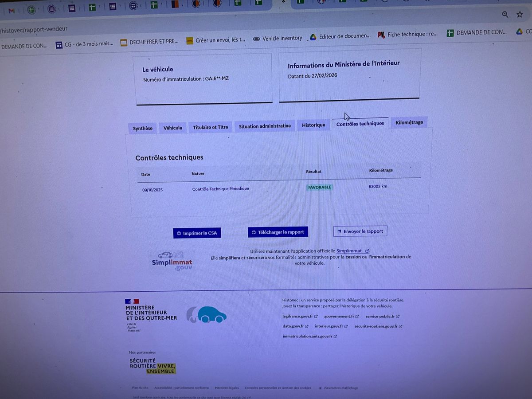532x399 pixels.
Task: Click the Imprimer le CSA button
Action: coord(197,233)
